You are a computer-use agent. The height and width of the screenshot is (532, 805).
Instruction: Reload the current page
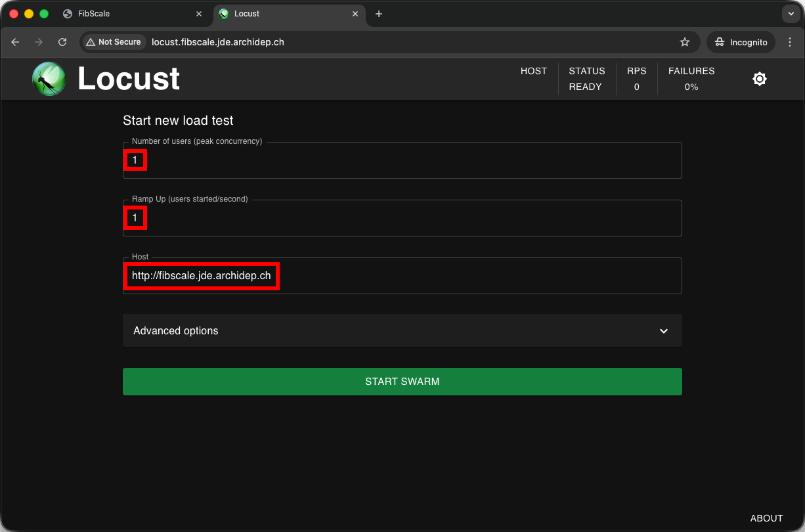coord(62,42)
